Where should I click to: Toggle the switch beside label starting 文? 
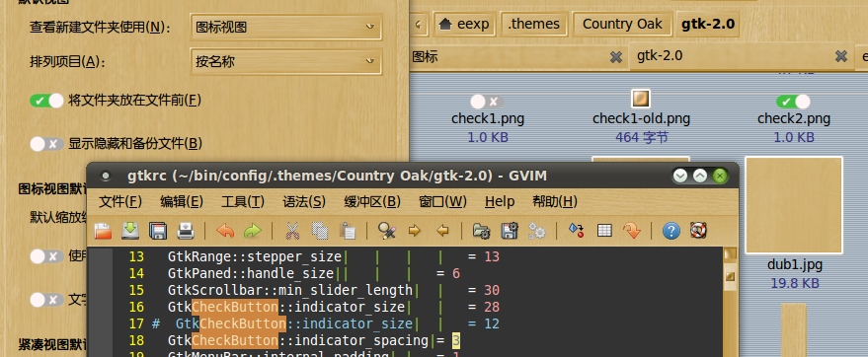click(x=46, y=300)
